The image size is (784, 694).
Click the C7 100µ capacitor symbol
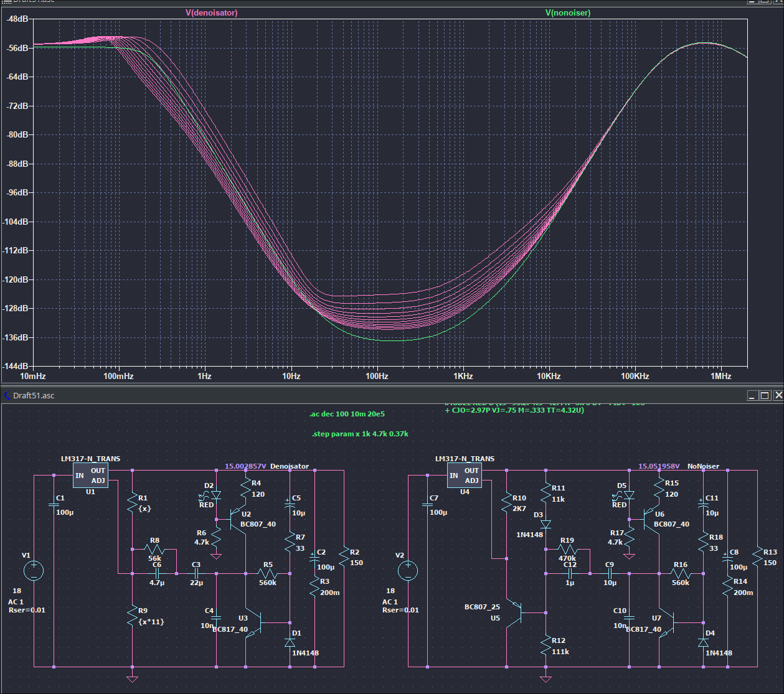[x=428, y=505]
